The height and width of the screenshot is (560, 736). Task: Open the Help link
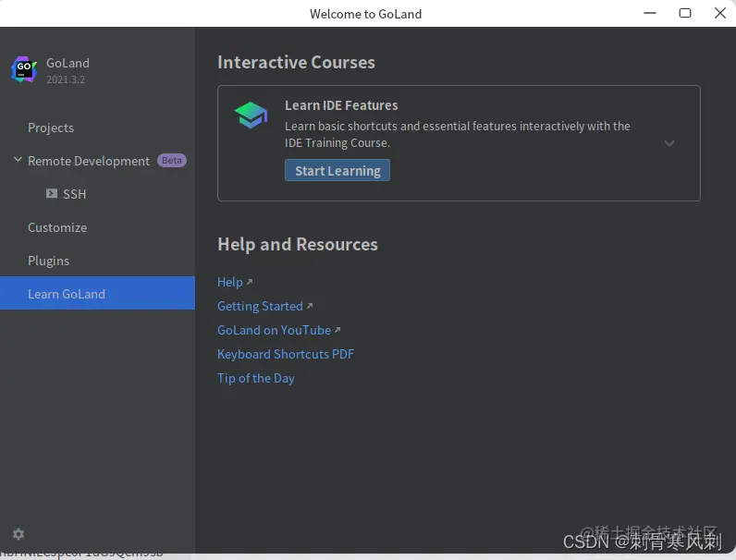click(230, 282)
